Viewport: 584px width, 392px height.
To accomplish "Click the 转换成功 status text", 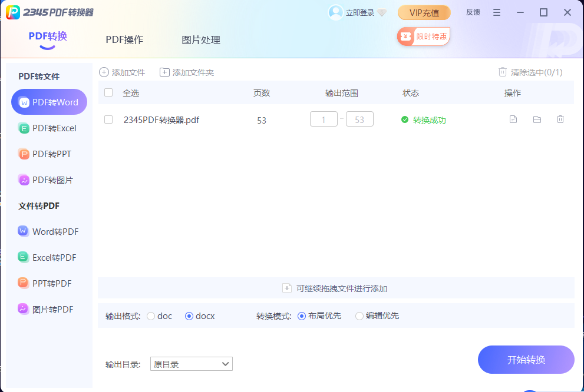I will (x=430, y=120).
